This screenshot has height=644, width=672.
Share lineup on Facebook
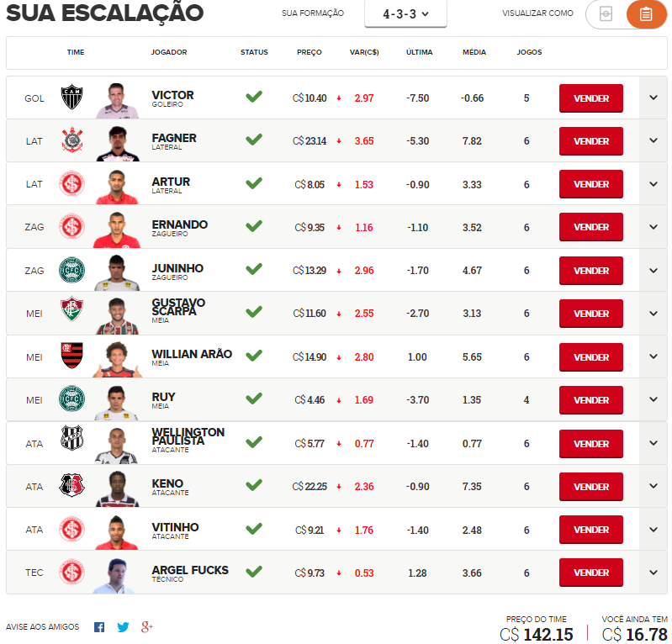click(x=99, y=627)
